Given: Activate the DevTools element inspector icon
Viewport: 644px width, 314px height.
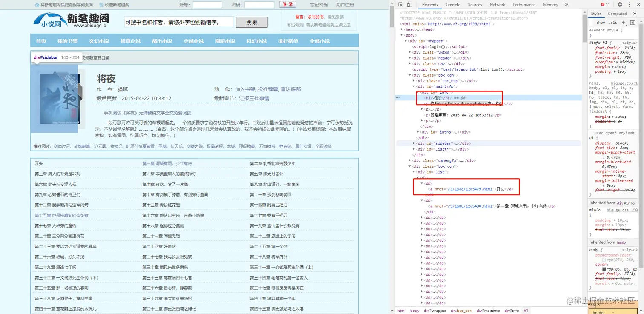Looking at the screenshot, I should 401,5.
